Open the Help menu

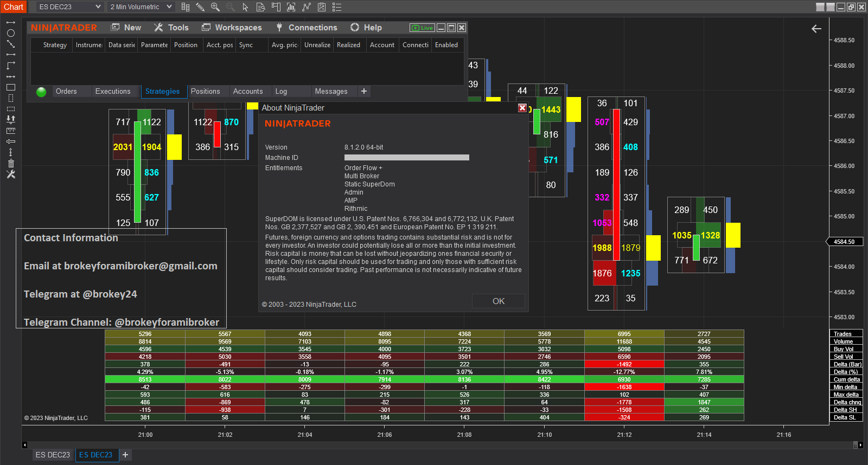pos(366,28)
